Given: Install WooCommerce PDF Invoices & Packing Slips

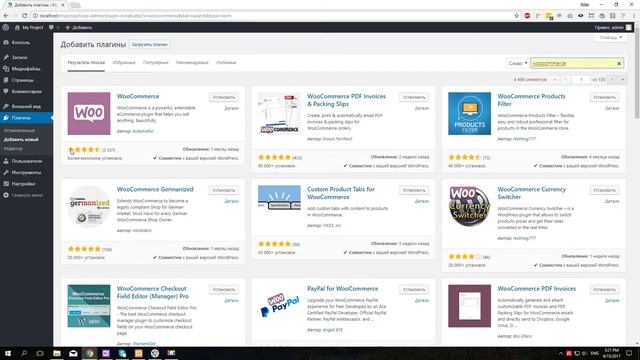Looking at the screenshot, I should pyautogui.click(x=414, y=97).
